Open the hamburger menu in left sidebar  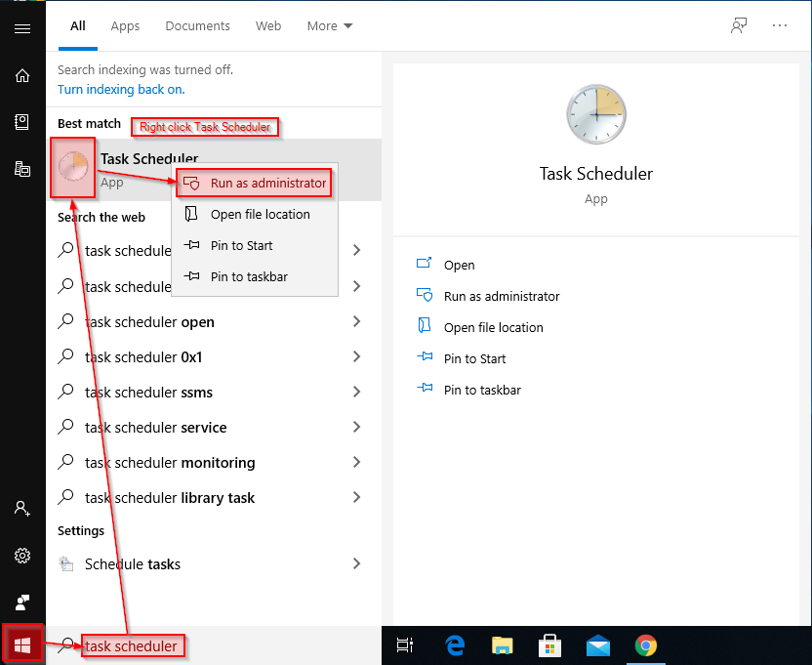(22, 28)
